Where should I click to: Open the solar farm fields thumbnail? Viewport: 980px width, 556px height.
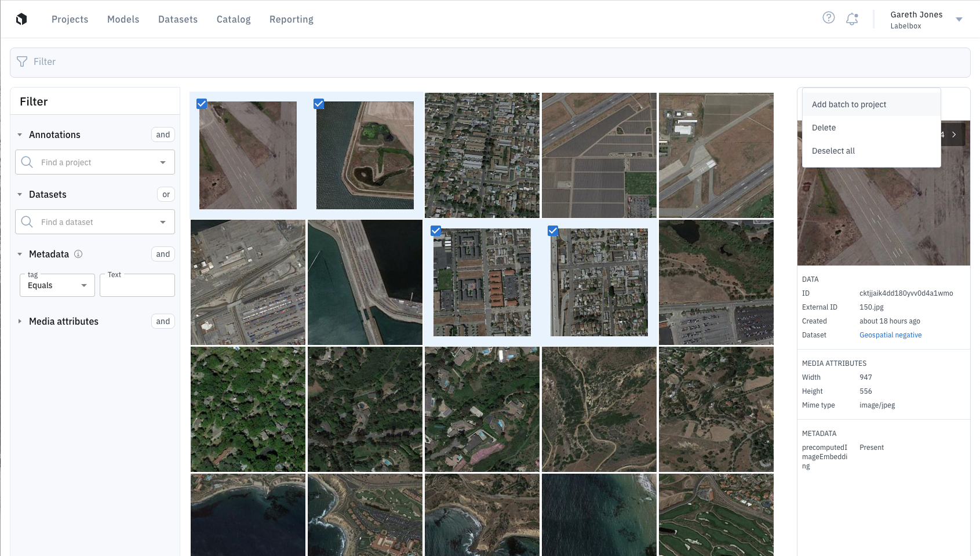pos(599,155)
